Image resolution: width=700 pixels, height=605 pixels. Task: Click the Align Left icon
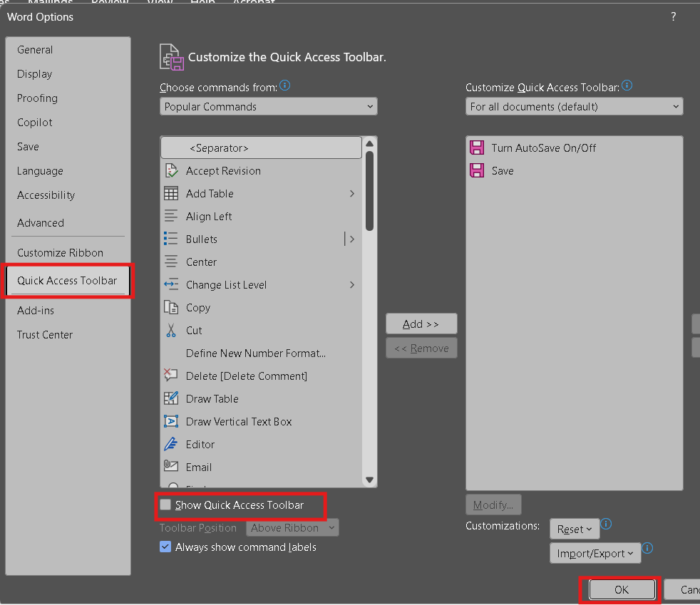click(171, 217)
